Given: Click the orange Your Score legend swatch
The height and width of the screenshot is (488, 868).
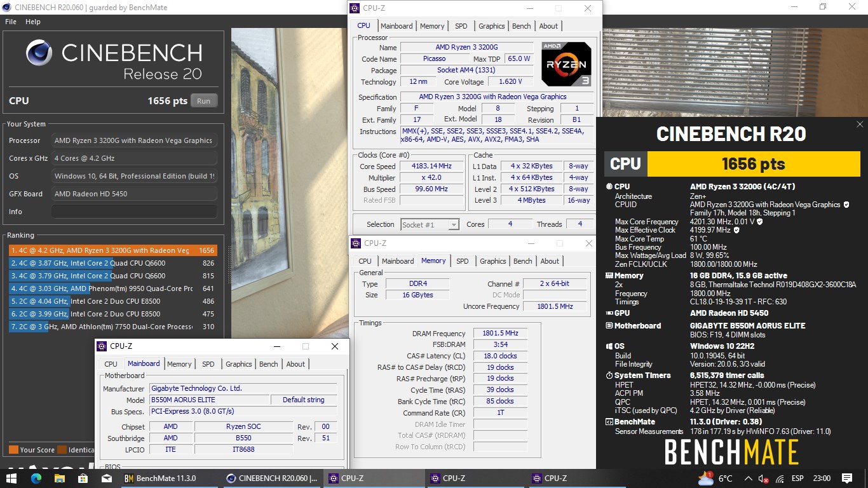Looking at the screenshot, I should pyautogui.click(x=13, y=450).
